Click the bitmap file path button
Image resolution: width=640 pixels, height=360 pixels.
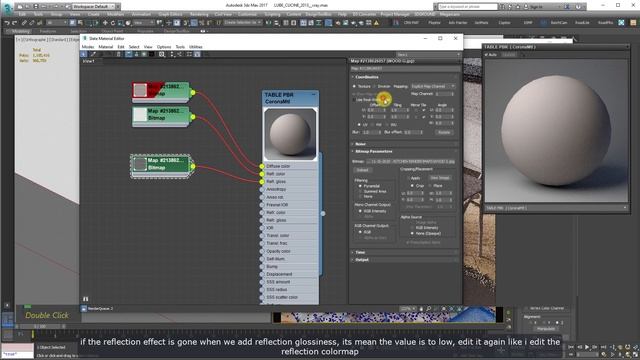point(411,162)
